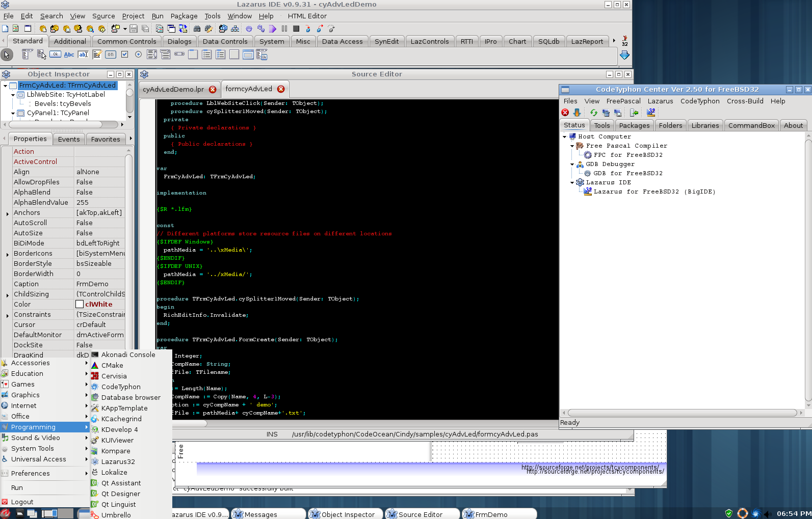Click the orange download arrow in CodeTyphon Center
The image size is (812, 519).
click(577, 113)
